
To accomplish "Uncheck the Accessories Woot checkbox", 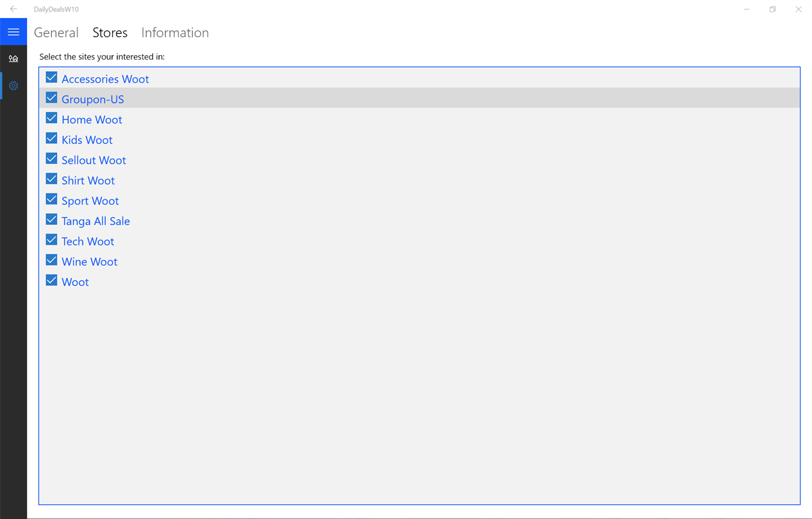I will pos(51,78).
